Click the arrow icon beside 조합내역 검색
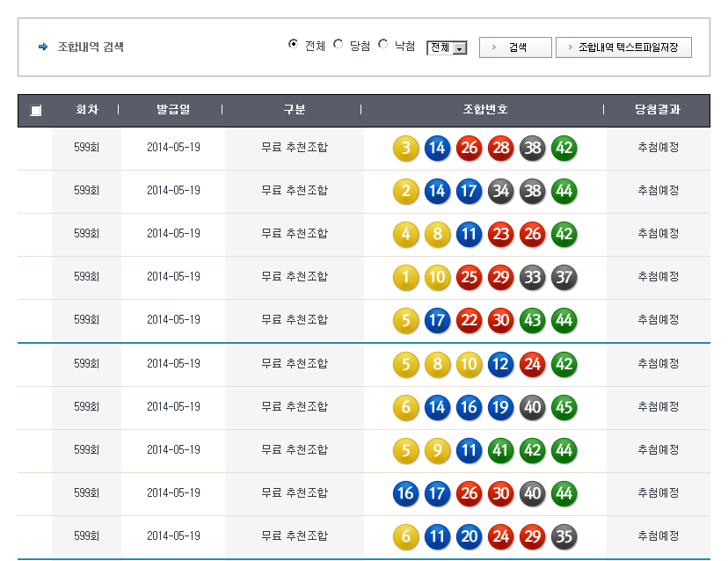Screen dimensions: 728x561 point(43,47)
